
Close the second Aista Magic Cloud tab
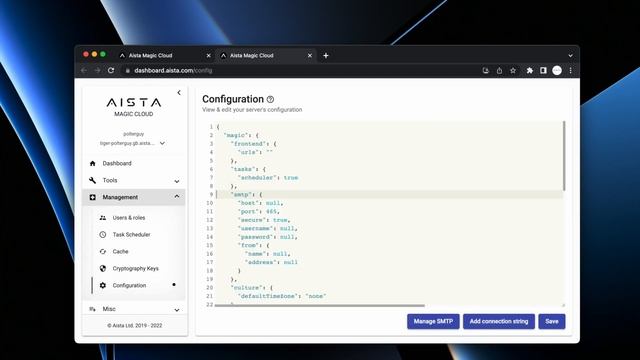coord(309,56)
